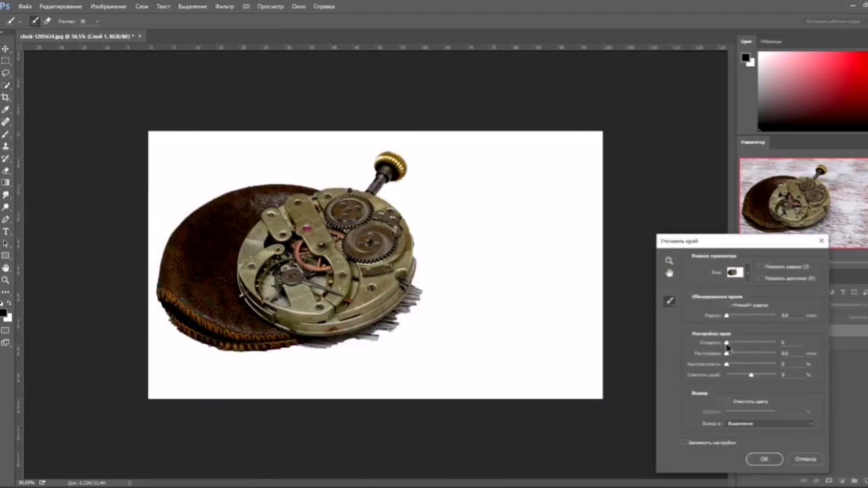This screenshot has width=868, height=488.
Task: Choose the refine radius brush mode in options bar
Action: [x=35, y=21]
